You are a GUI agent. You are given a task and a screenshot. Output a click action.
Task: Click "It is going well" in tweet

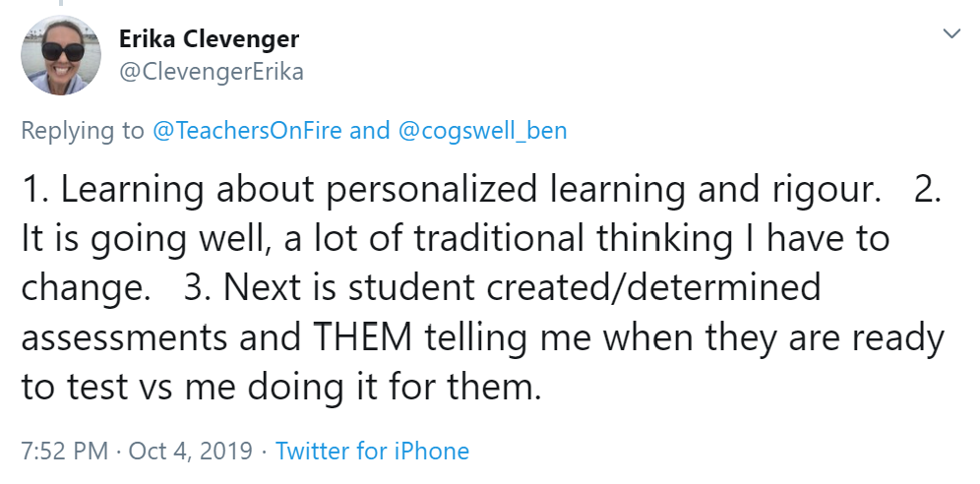[x=144, y=239]
